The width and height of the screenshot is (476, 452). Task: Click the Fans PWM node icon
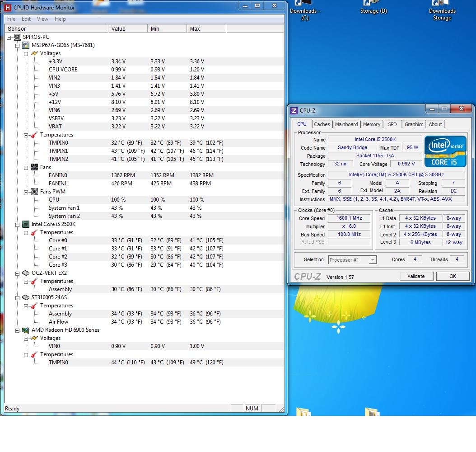click(34, 192)
